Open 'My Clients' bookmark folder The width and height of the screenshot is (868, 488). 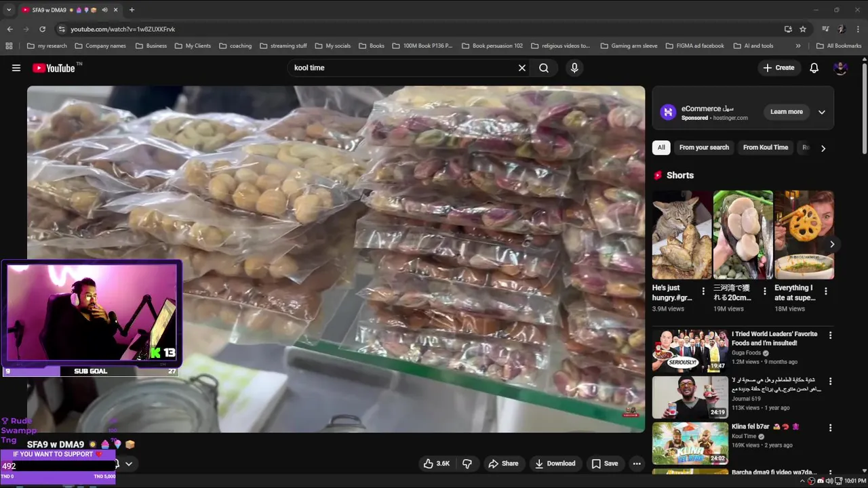pyautogui.click(x=193, y=46)
